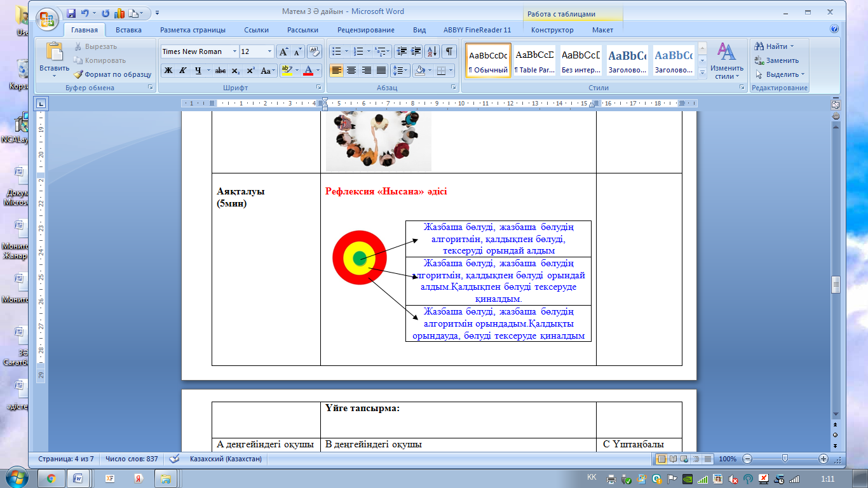This screenshot has width=868, height=488.
Task: Open the Customize Quick Access Toolbar dropdown
Action: (x=157, y=13)
